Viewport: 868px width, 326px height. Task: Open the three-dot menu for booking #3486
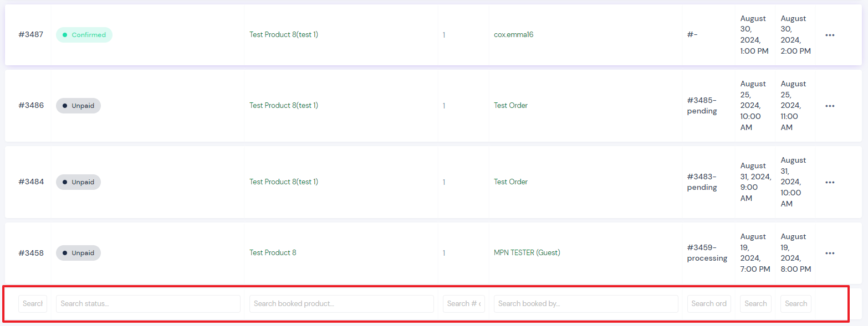coord(830,106)
